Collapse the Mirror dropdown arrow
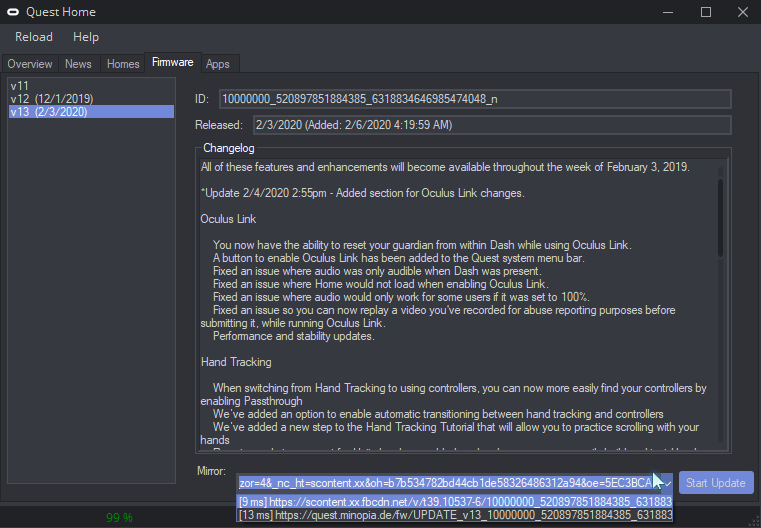Screen dimensions: 761x528 pyautogui.click(x=667, y=483)
